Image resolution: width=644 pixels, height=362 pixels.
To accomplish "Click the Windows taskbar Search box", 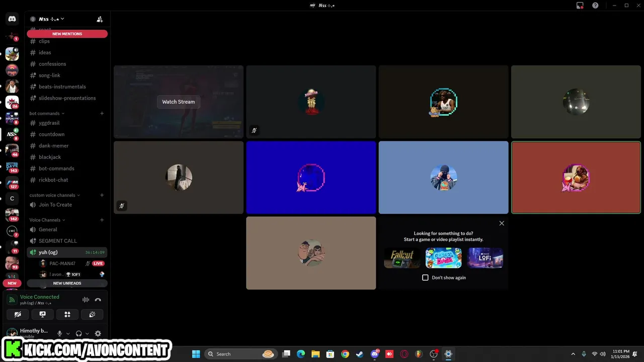I will point(241,354).
